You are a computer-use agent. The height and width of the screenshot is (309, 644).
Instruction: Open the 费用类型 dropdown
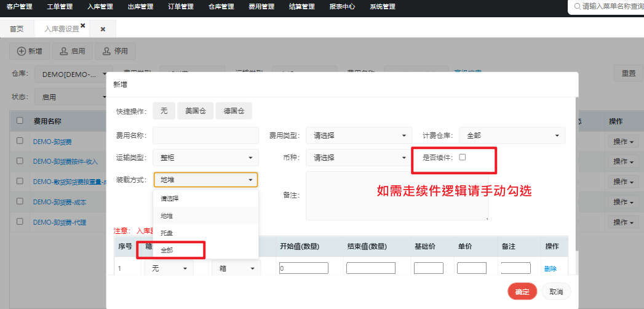[359, 135]
